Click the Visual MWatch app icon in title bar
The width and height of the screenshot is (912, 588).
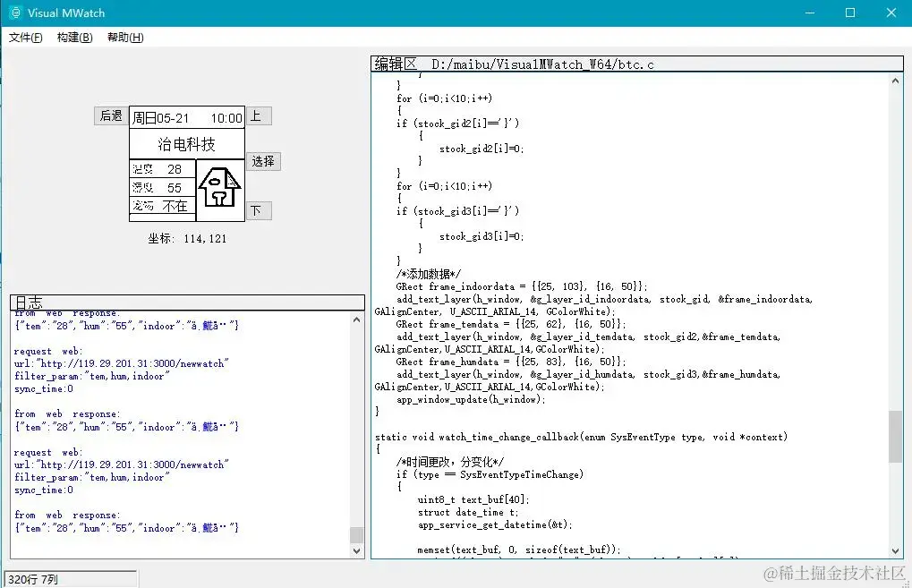coord(15,13)
